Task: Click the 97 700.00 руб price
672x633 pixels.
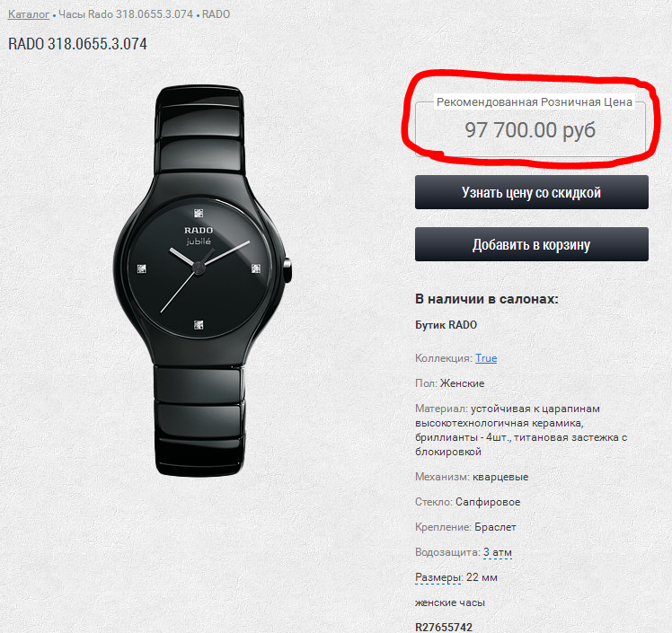Action: pyautogui.click(x=530, y=130)
